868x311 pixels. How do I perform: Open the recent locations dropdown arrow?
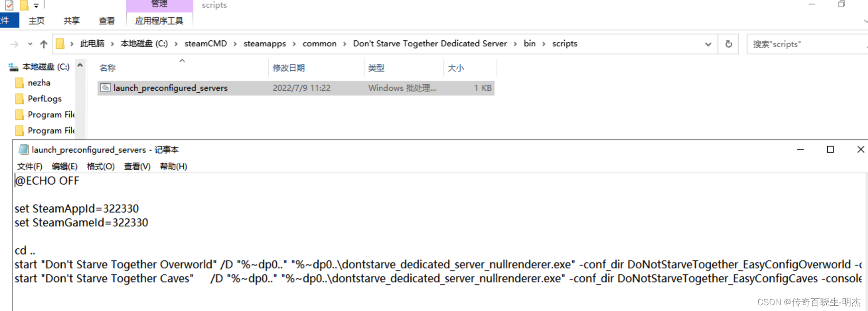tap(30, 44)
